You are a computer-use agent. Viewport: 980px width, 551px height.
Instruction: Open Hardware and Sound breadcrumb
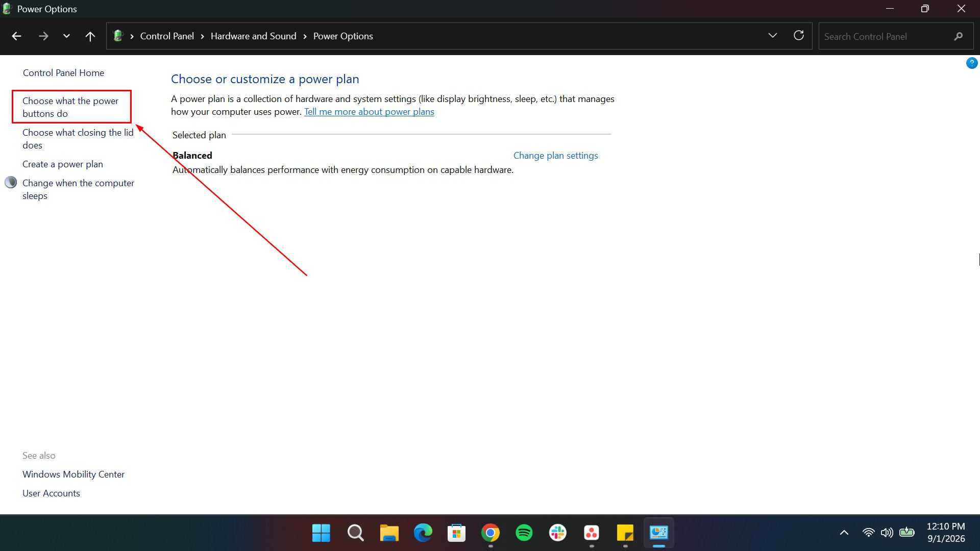tap(253, 36)
